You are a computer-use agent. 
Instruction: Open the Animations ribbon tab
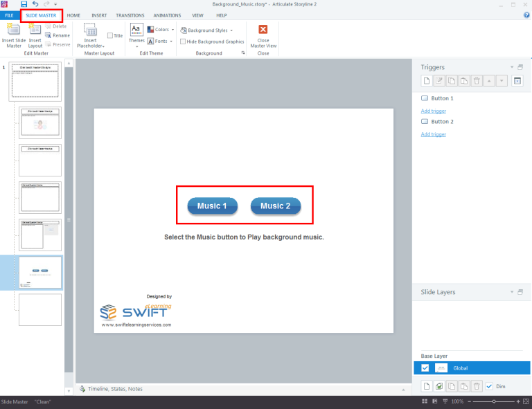(x=167, y=15)
